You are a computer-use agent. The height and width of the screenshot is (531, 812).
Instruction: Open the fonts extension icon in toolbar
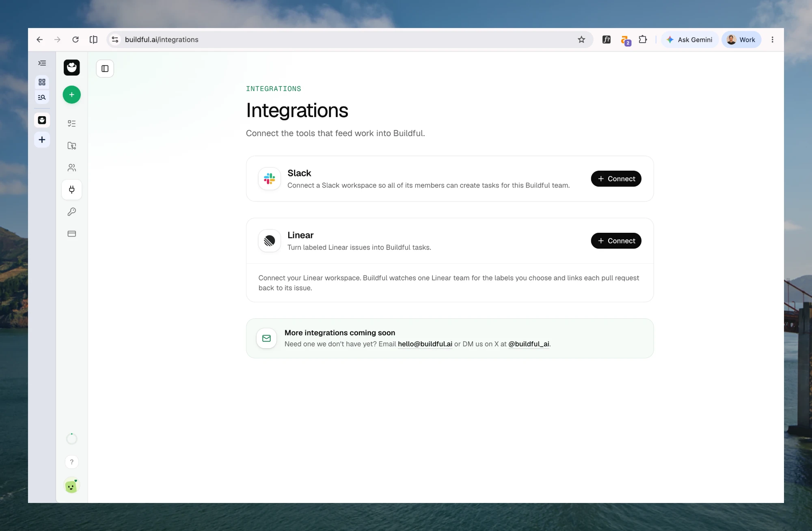coord(607,39)
